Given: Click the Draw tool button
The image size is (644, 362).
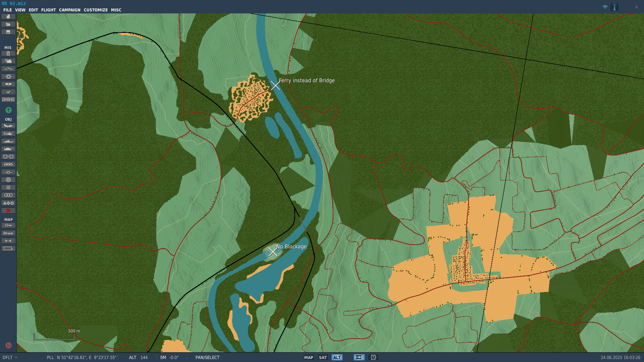Looking at the screenshot, I should point(8,233).
